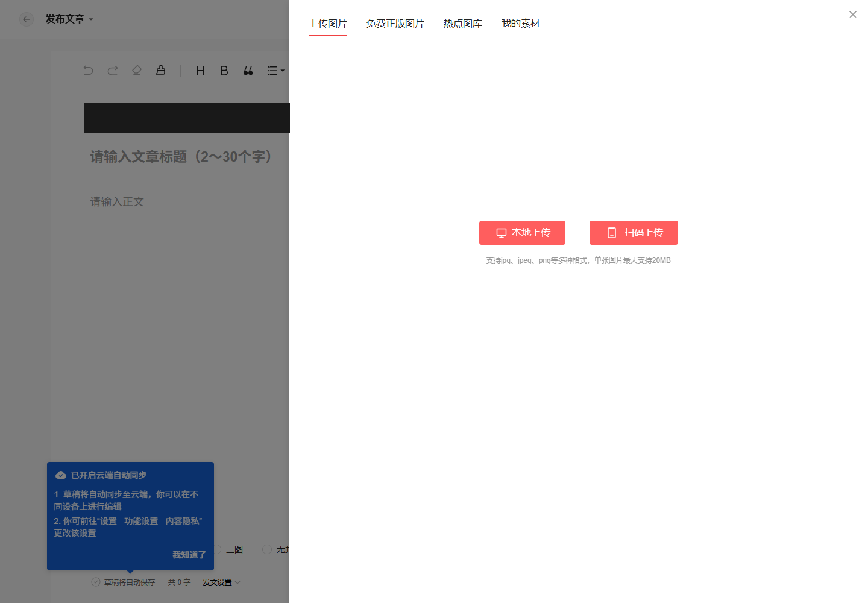This screenshot has width=868, height=603.
Task: Click the 草稿将自动保存 check icon
Action: click(x=96, y=582)
